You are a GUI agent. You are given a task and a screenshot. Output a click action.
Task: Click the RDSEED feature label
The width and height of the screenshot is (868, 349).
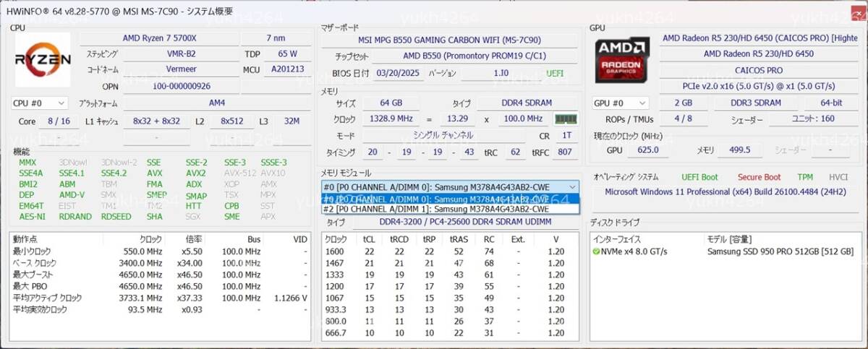tap(116, 217)
